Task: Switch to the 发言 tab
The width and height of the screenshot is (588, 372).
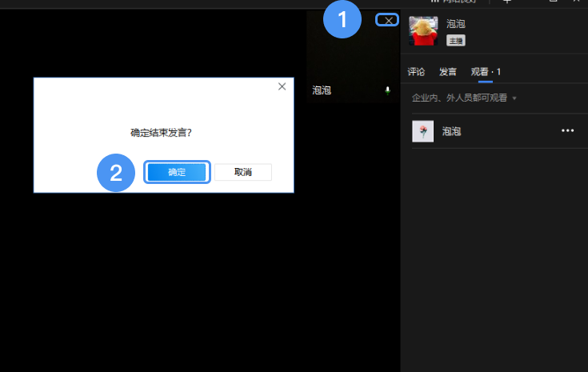Action: 448,72
